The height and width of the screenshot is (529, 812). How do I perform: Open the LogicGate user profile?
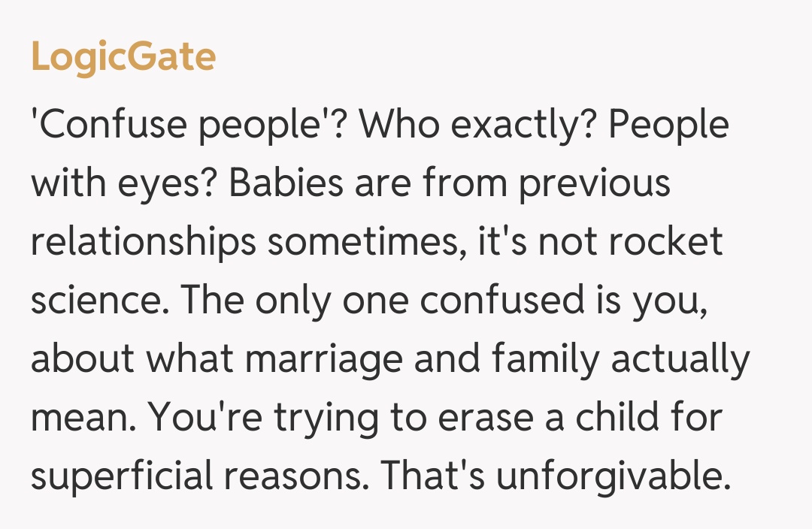123,56
